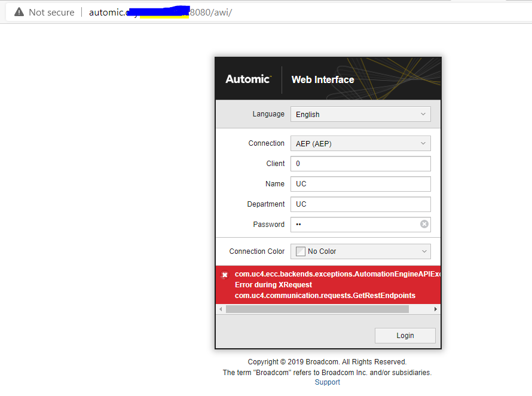Viewport: 532px width, 396px height.
Task: Select the GetRestEndpoints error text
Action: coord(326,294)
